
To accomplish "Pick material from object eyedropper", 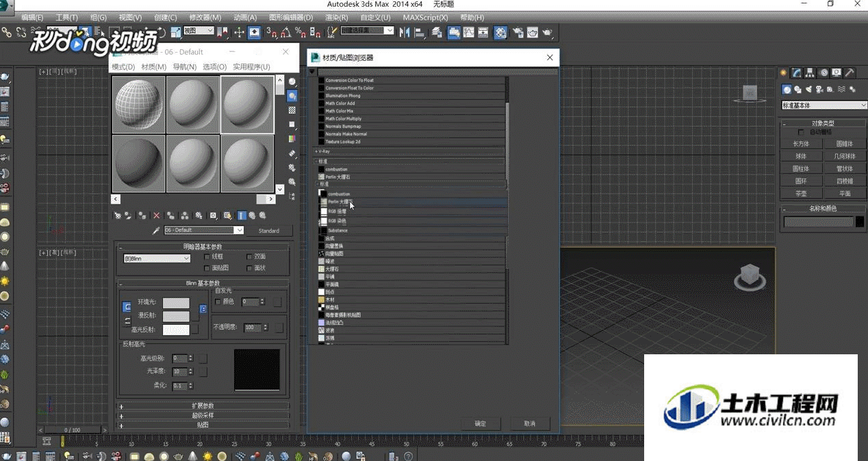I will tap(156, 230).
